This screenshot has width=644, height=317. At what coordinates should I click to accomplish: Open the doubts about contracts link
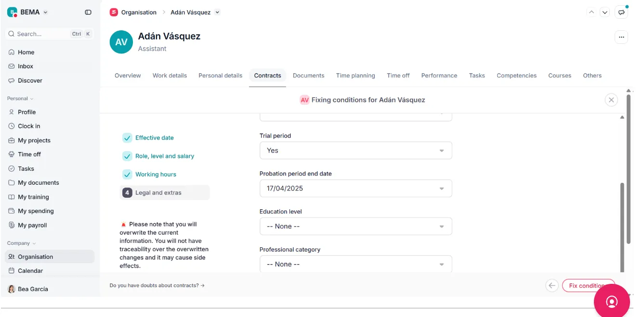157,285
